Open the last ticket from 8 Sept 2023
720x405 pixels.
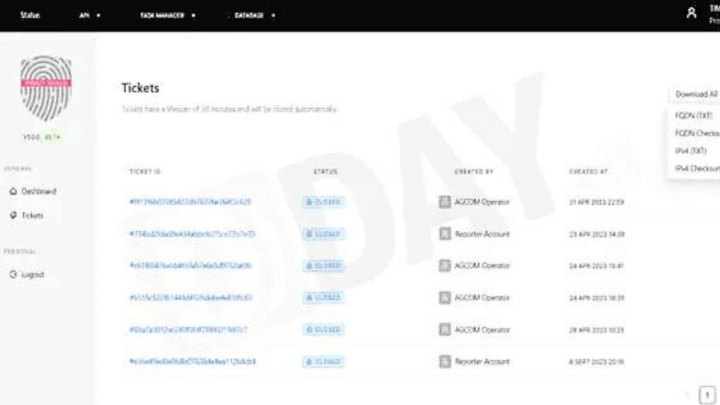[x=192, y=361]
